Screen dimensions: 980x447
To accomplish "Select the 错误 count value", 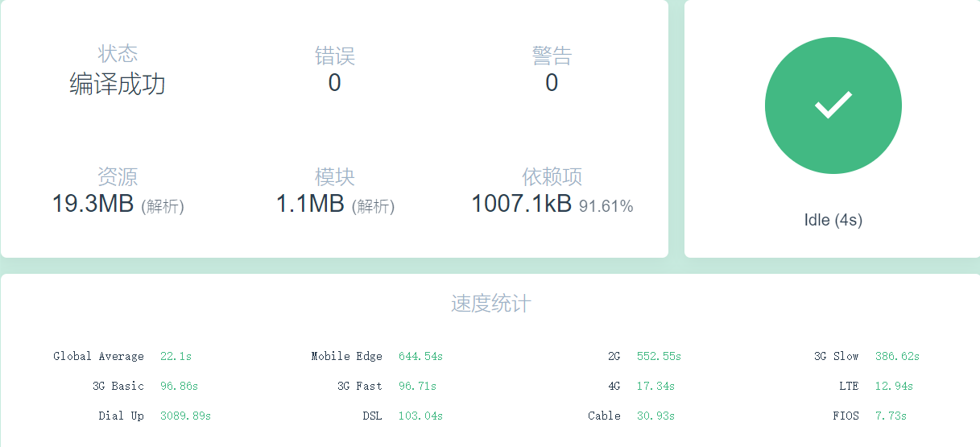I will (334, 83).
